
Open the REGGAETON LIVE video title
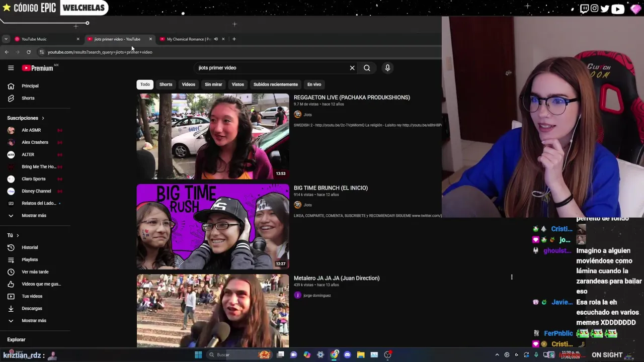click(352, 98)
